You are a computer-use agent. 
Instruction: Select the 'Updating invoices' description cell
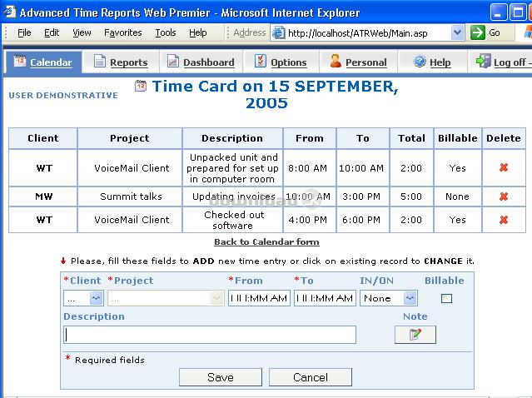[233, 197]
